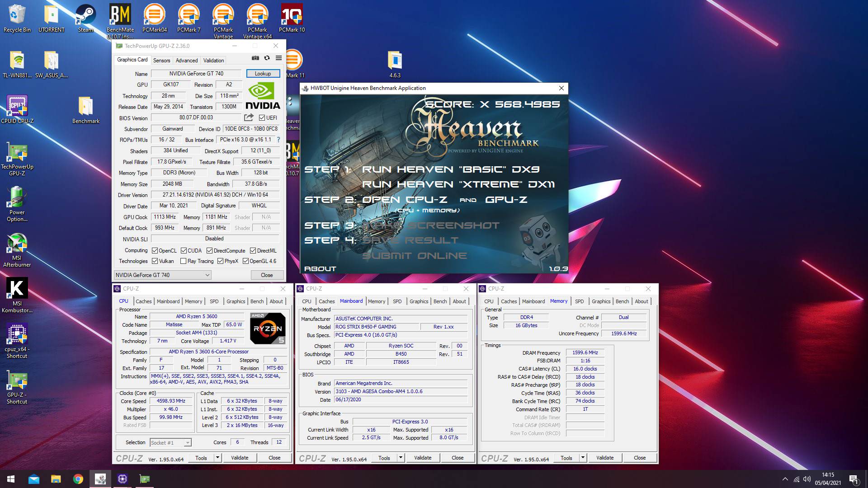Open the 4.6.3 desktop file icon
This screenshot has width=868, height=488.
[395, 65]
